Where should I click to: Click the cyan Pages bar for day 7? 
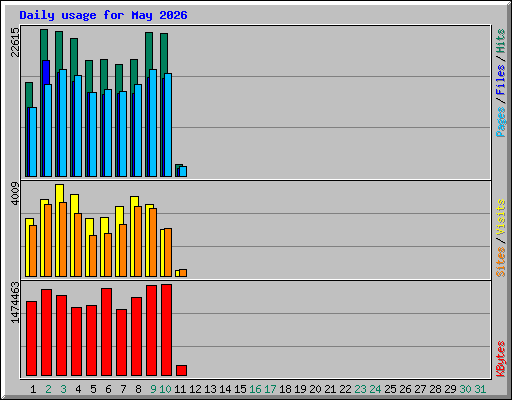(123, 134)
